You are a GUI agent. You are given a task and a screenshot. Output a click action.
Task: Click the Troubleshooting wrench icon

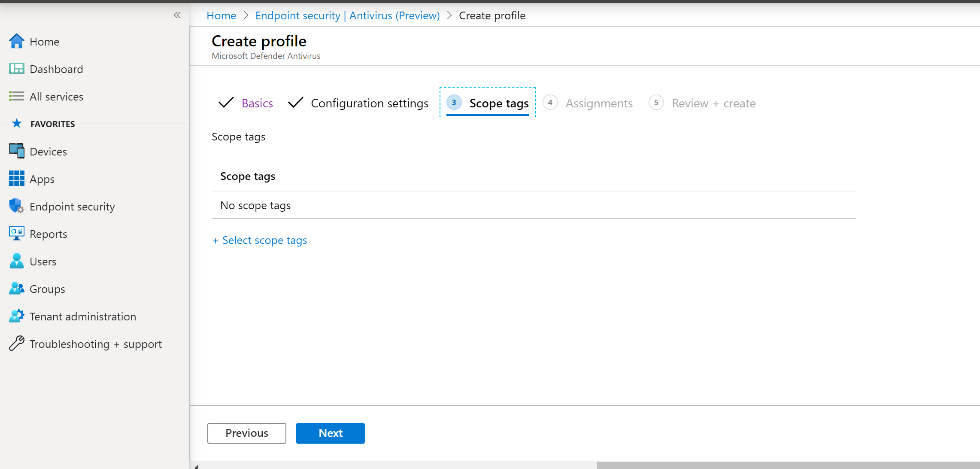(x=16, y=344)
